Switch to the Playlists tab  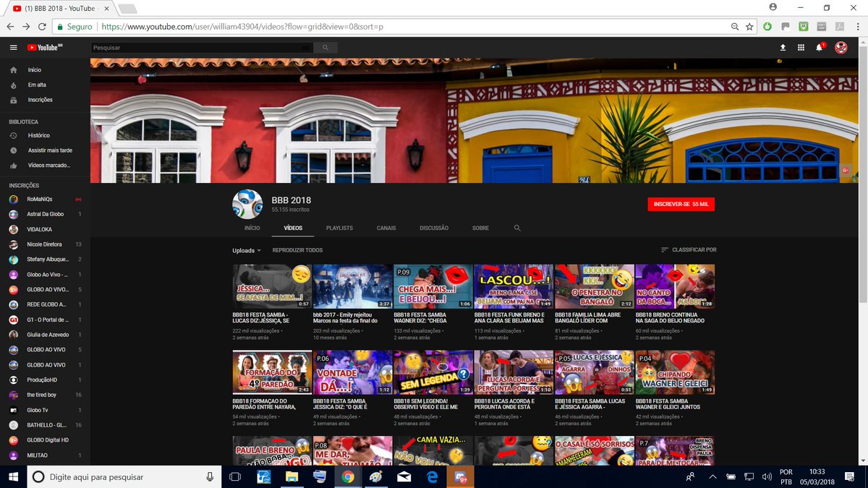(x=339, y=228)
